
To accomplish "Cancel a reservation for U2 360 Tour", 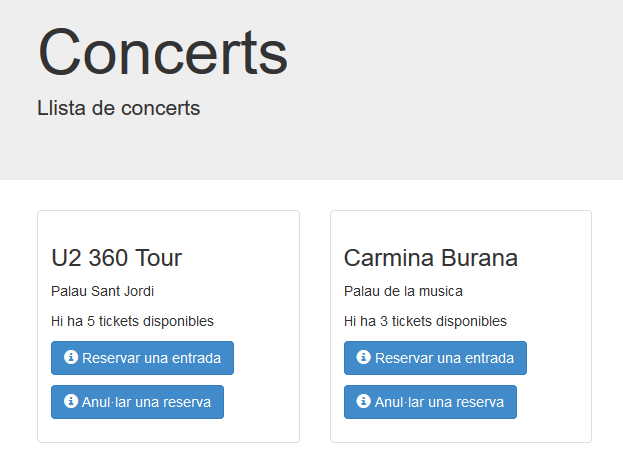I will pos(137,402).
